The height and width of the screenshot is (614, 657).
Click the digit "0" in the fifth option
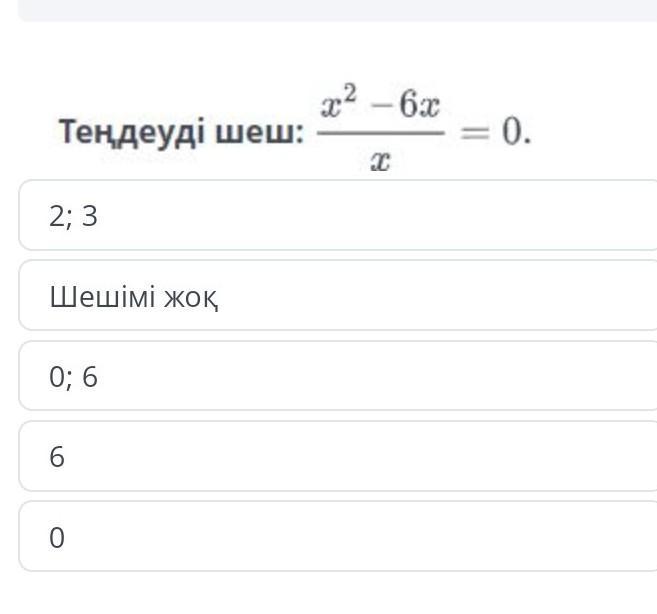[57, 538]
